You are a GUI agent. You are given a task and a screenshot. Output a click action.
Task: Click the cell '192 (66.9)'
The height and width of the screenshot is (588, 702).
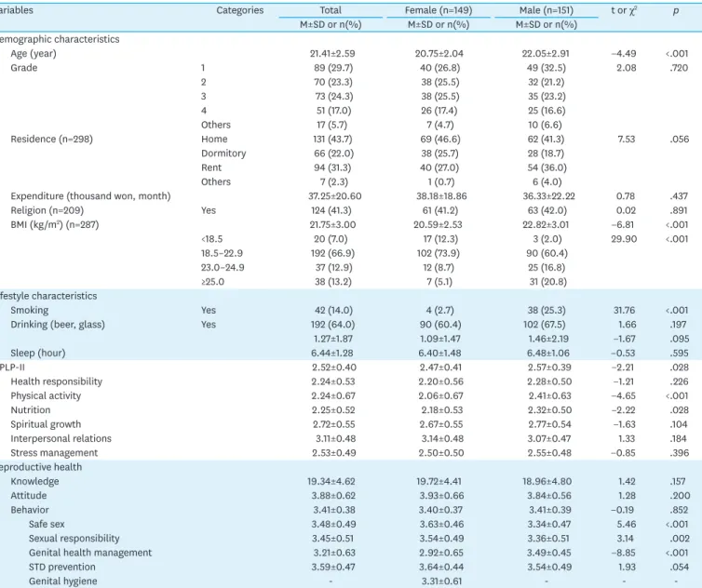(x=332, y=253)
